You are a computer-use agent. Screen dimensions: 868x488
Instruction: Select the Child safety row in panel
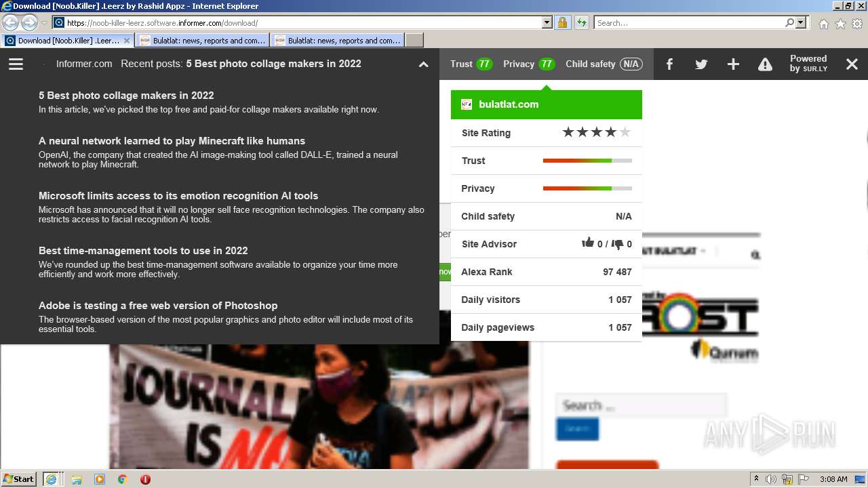[x=547, y=216]
